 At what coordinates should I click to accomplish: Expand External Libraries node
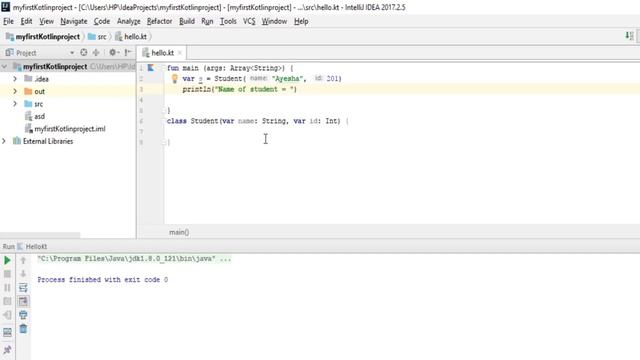[x=4, y=141]
